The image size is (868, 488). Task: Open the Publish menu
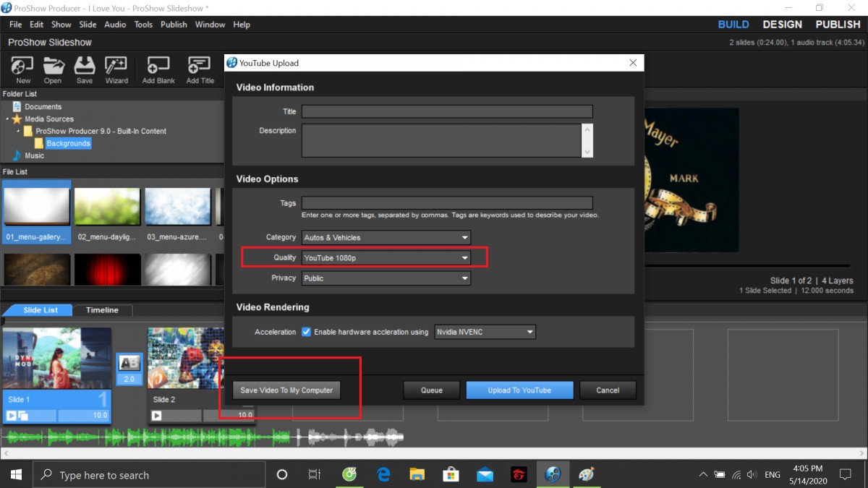174,25
